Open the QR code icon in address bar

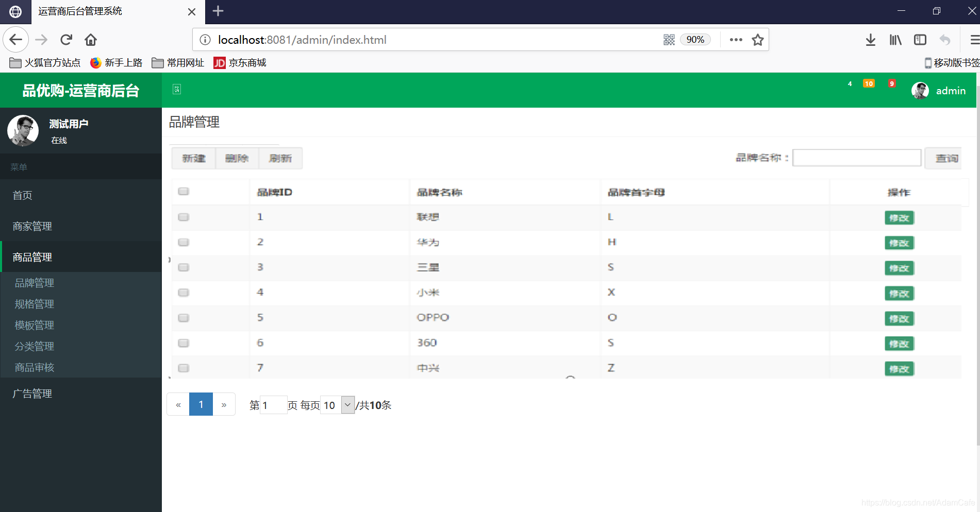(669, 40)
